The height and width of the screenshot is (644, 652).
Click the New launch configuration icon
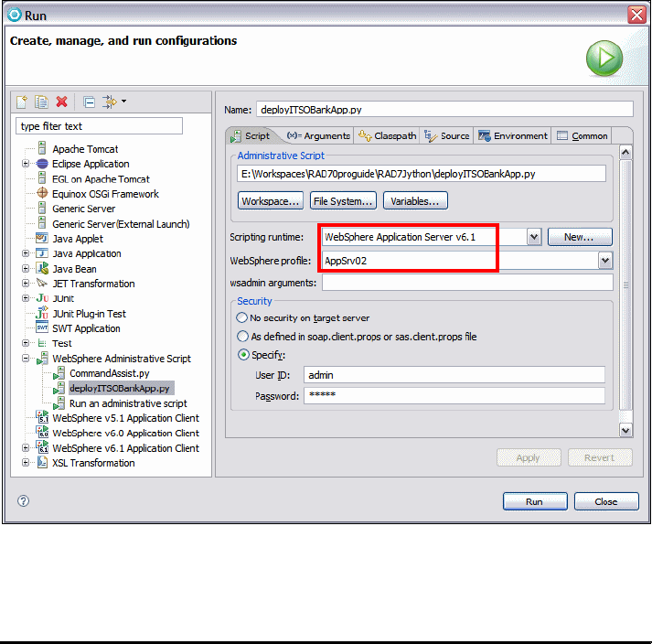point(22,102)
